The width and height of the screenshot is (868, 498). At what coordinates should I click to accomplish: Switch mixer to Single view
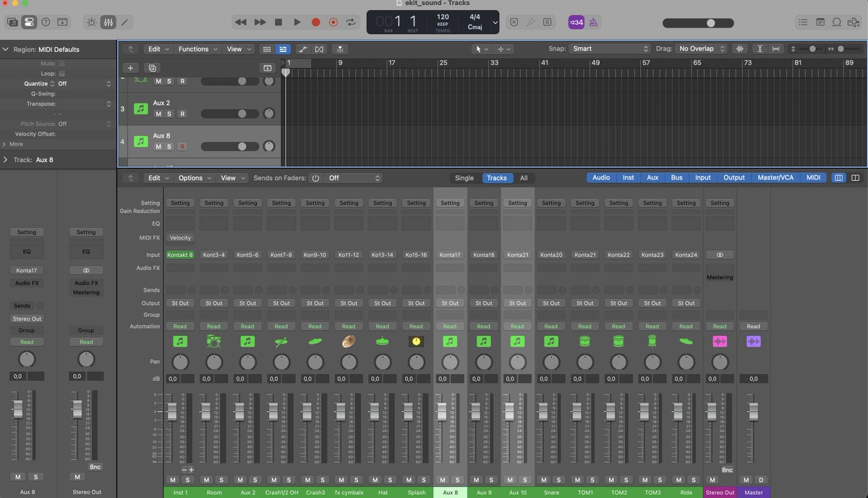pos(464,177)
